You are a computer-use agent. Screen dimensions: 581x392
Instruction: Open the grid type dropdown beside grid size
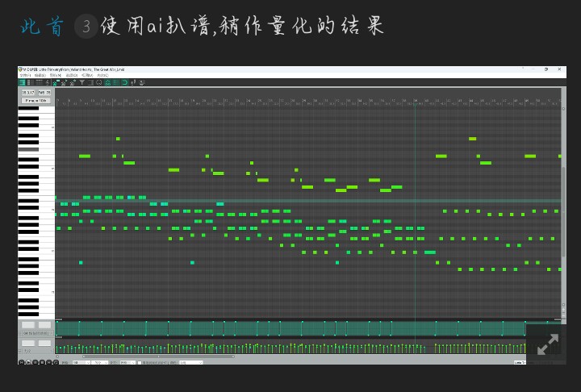(100, 362)
